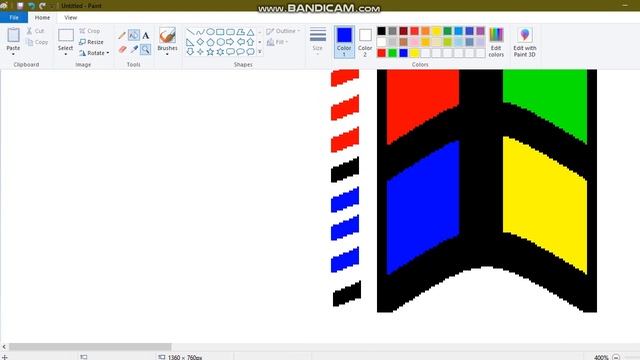Select the Oval shape

point(210,32)
